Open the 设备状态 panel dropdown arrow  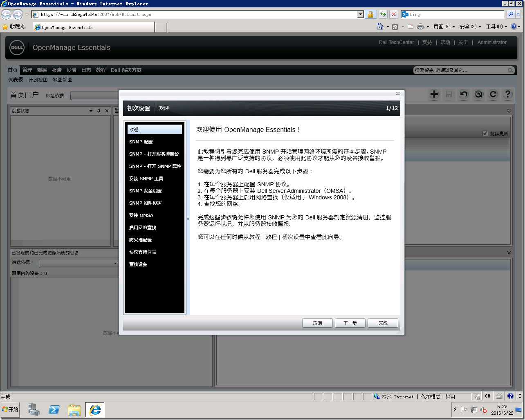[x=91, y=111]
